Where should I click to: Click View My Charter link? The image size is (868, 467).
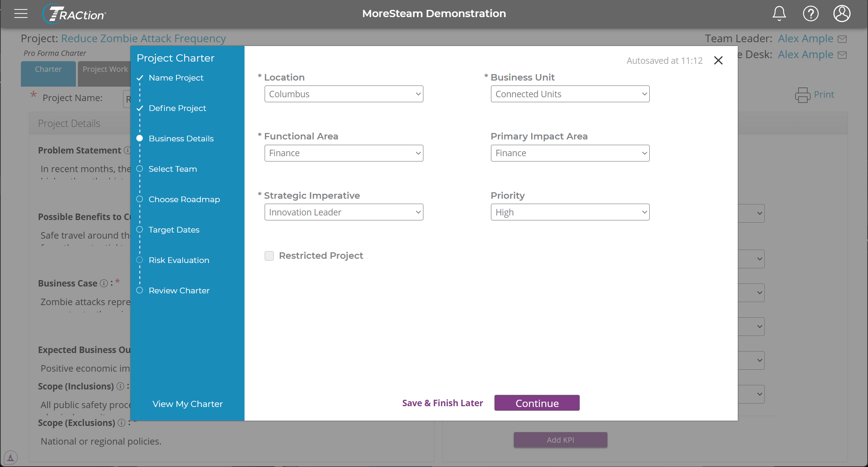(x=188, y=404)
